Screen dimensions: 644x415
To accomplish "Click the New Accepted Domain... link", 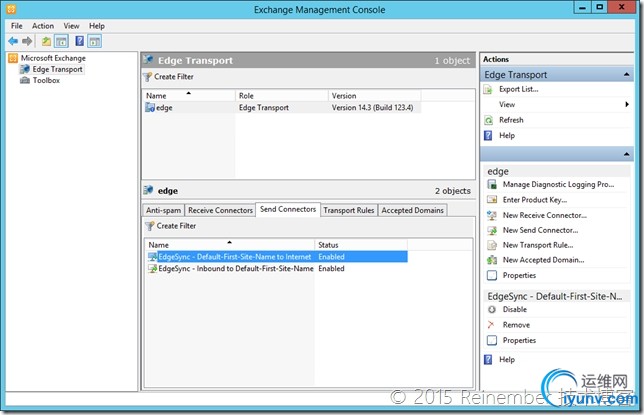I will [543, 260].
